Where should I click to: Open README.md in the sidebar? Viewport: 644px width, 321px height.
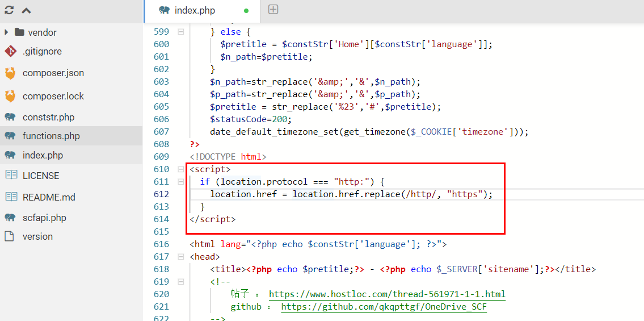click(49, 197)
